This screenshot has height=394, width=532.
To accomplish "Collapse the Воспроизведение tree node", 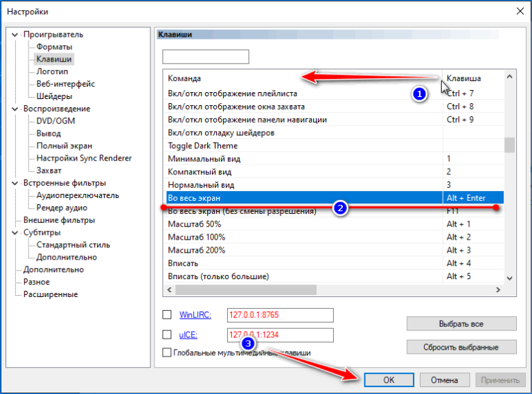I will tap(15, 109).
